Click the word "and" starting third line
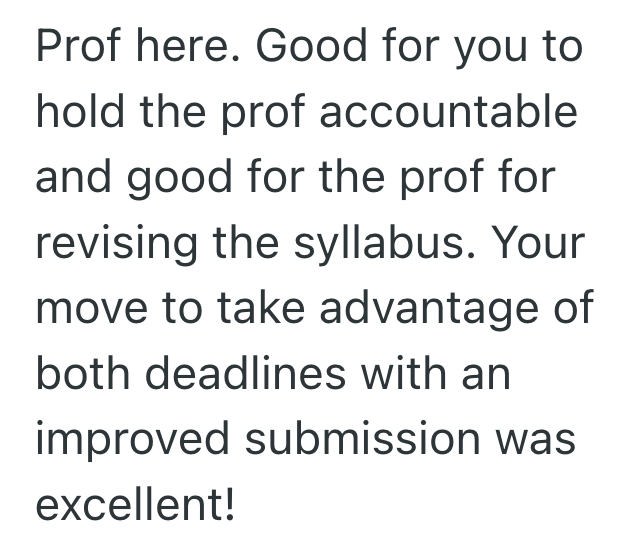The width and height of the screenshot is (628, 556). (x=73, y=178)
